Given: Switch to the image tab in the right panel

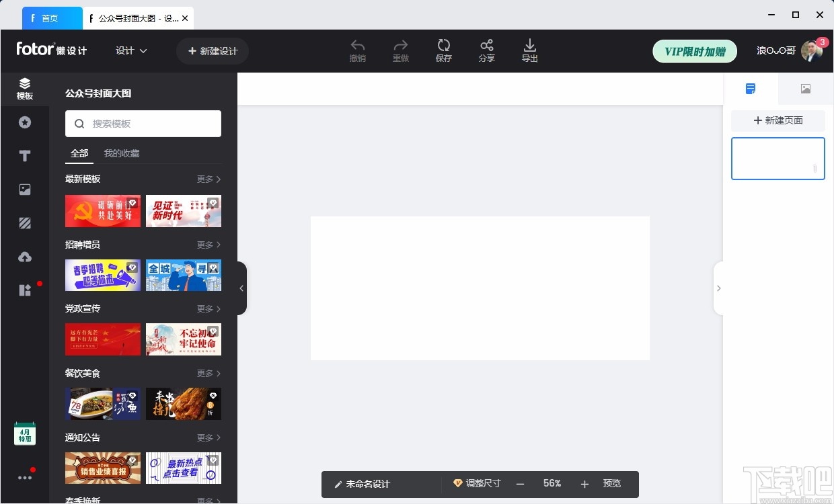Looking at the screenshot, I should (805, 88).
